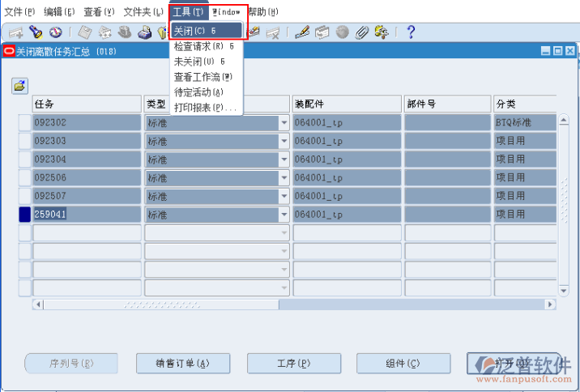
Task: Open Window Help question mark icon
Action: click(x=411, y=32)
